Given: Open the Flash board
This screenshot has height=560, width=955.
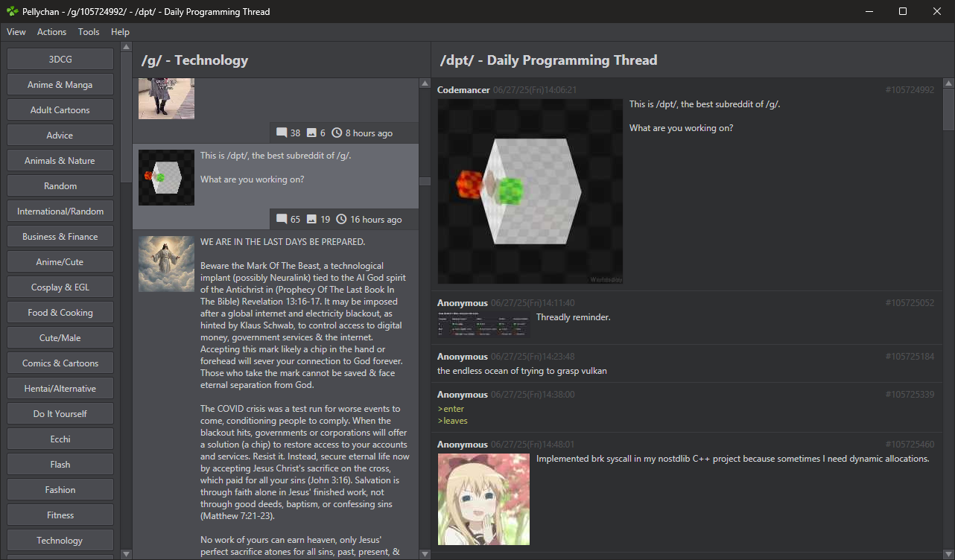Looking at the screenshot, I should tap(60, 465).
